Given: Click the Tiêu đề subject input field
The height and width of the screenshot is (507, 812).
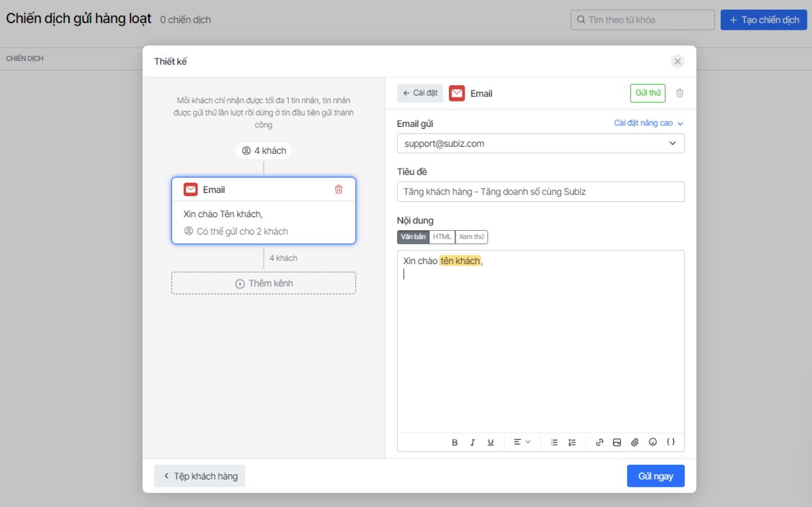Looking at the screenshot, I should click(540, 192).
